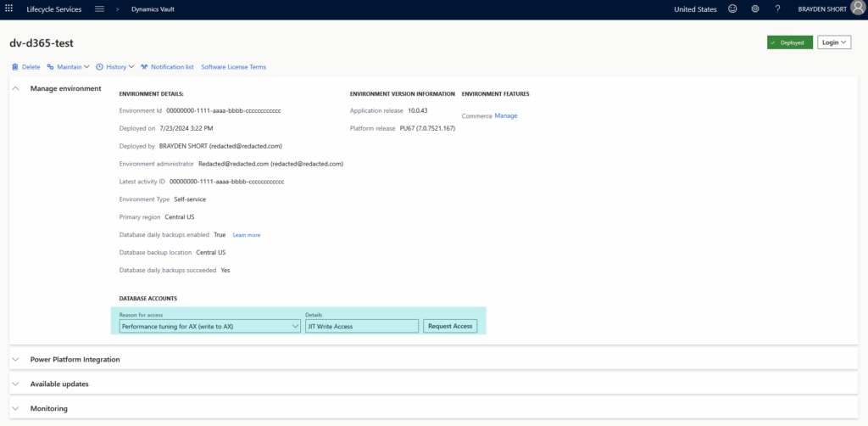Click the Self-service environment type value
Screen dimensions: 868x426
[190, 199]
